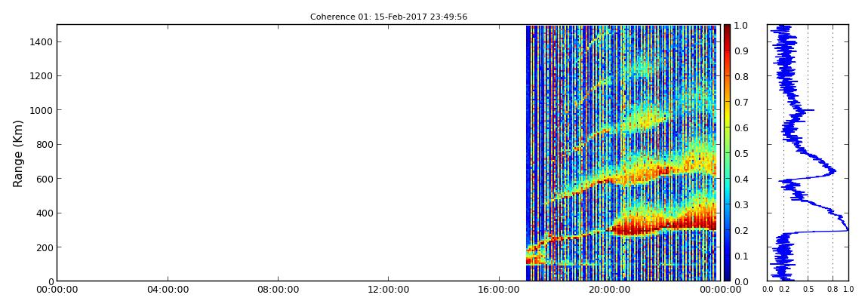Click the 'Range (Km)' y-axis label
This screenshot has height=307, width=868.
pos(18,153)
